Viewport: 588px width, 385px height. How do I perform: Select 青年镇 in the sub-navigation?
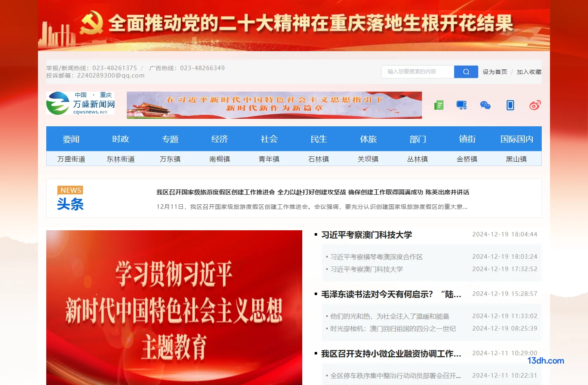coord(269,159)
